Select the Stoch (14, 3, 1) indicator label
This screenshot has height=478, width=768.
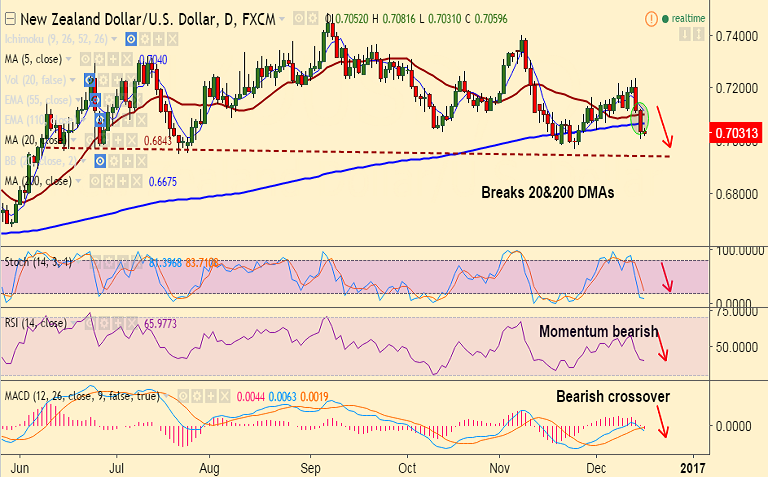tap(38, 262)
